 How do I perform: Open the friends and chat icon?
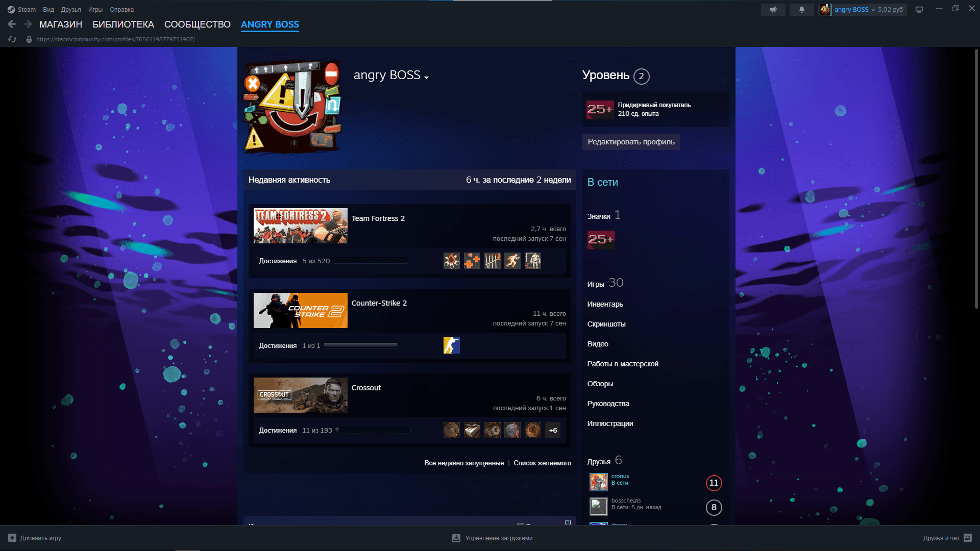coord(968,538)
